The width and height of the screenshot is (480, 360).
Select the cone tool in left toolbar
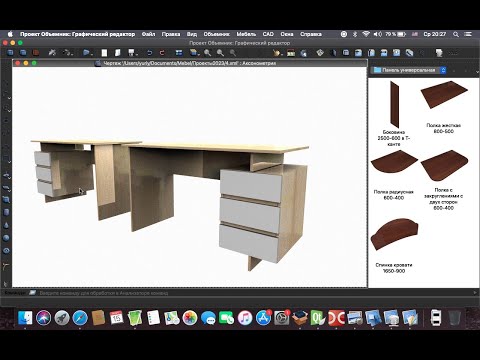coord(6,225)
